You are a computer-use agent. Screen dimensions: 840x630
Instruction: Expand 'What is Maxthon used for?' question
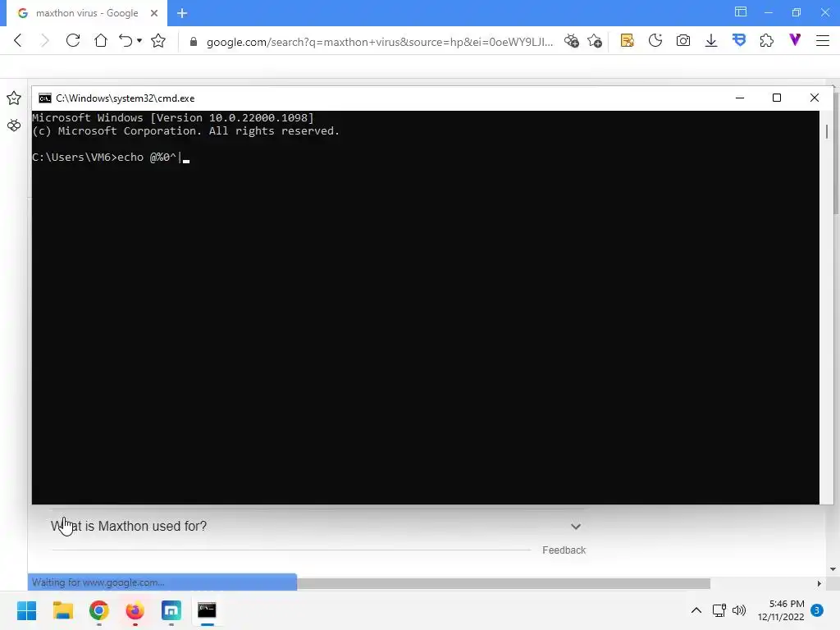[129, 526]
